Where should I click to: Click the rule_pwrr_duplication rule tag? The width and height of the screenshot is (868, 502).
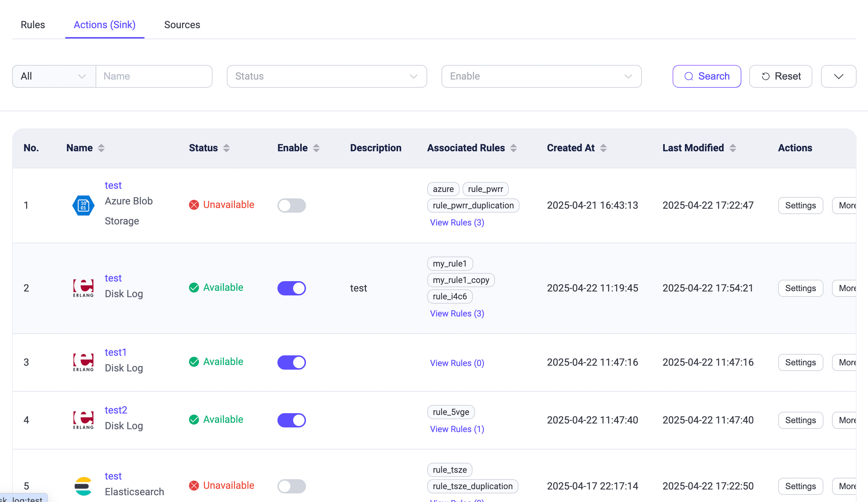473,206
